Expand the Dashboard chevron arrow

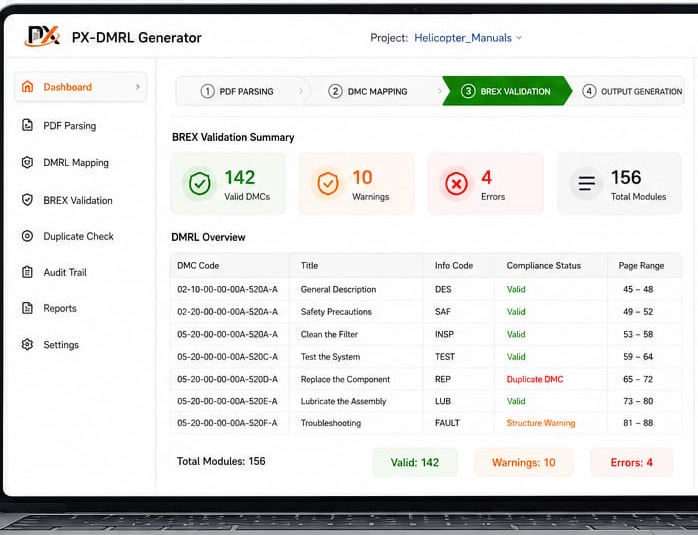(x=138, y=87)
